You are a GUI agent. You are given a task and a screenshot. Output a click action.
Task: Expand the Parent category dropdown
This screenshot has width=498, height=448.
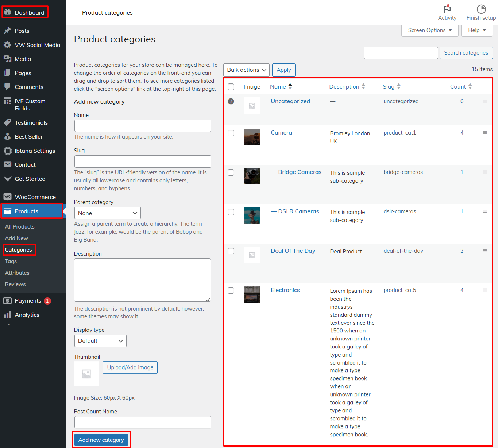pos(107,213)
